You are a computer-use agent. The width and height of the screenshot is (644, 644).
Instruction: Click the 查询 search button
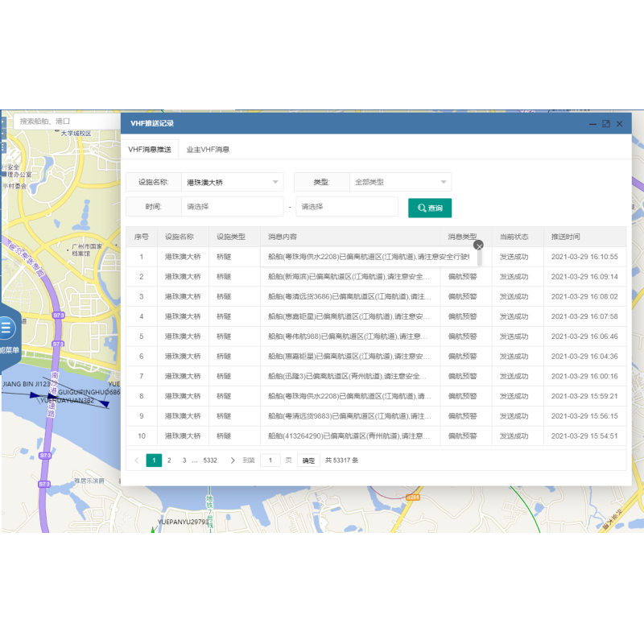[x=430, y=208]
